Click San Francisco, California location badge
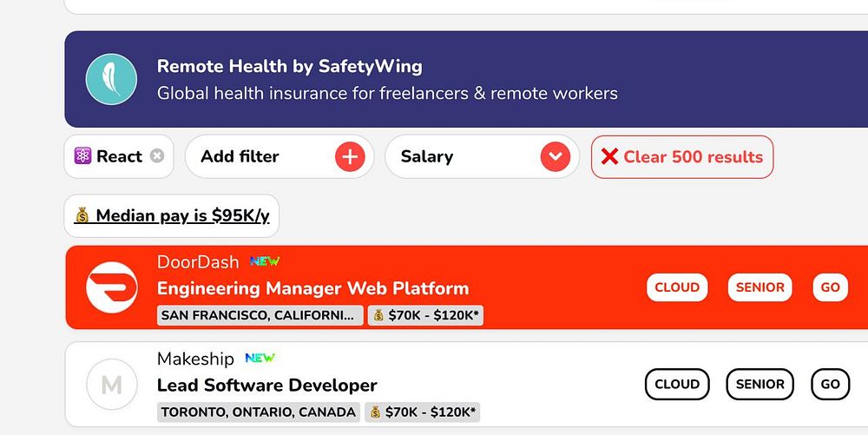Viewport: 868px width, 435px height. click(260, 315)
